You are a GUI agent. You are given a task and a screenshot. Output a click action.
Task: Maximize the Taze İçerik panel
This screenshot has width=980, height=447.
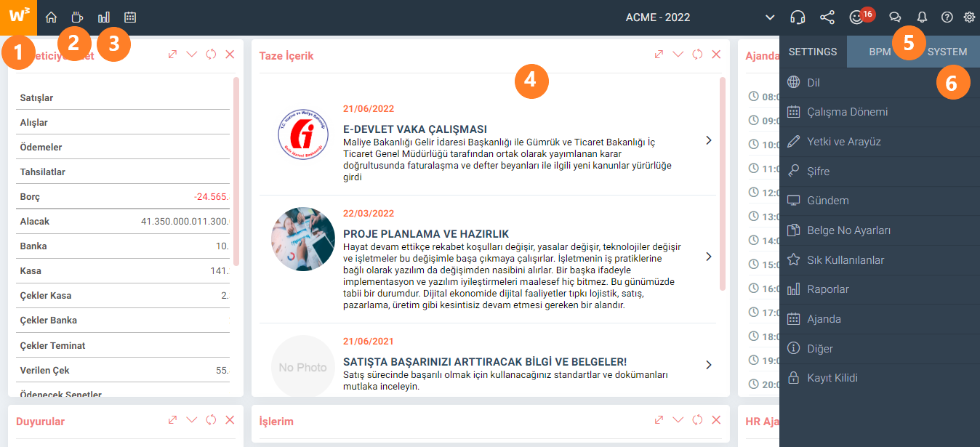[659, 55]
